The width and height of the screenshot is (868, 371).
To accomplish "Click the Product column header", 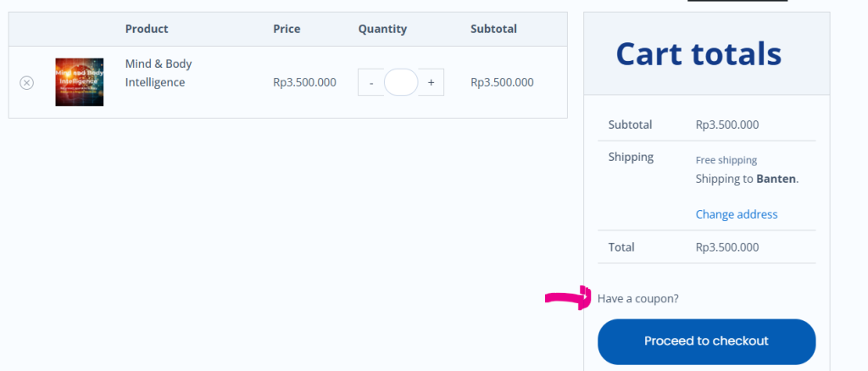I will pos(147,29).
